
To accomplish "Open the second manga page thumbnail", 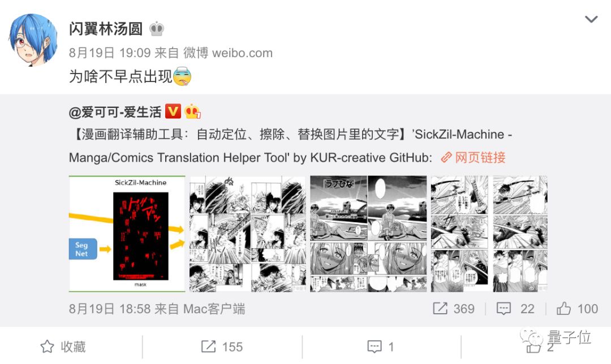I will [x=248, y=233].
